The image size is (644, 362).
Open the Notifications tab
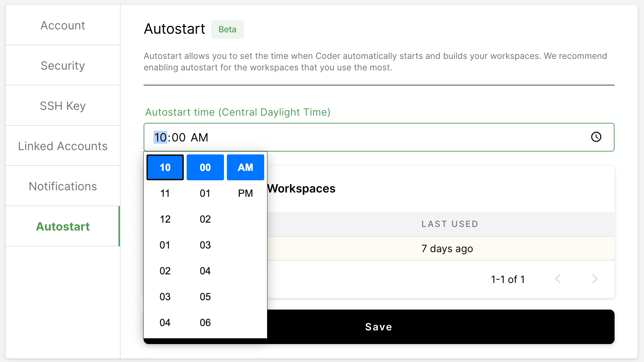[63, 186]
